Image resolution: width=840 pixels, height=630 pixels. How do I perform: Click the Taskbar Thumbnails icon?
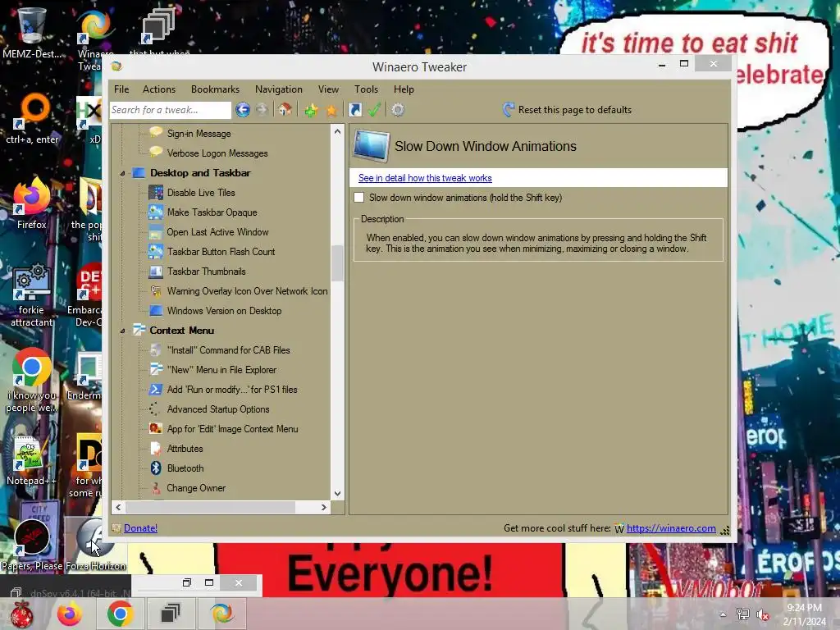point(155,271)
